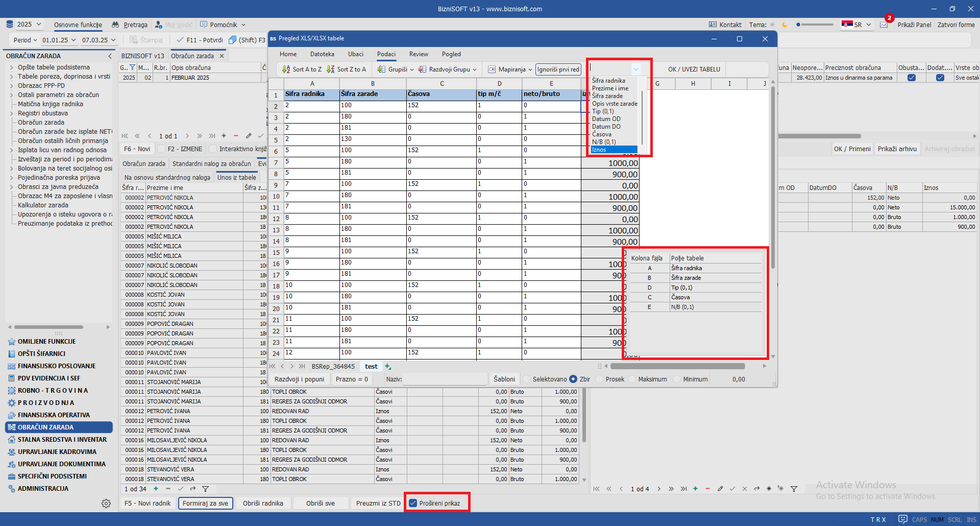Open the Datoteka menu tab
The height and width of the screenshot is (526, 980).
pos(322,54)
